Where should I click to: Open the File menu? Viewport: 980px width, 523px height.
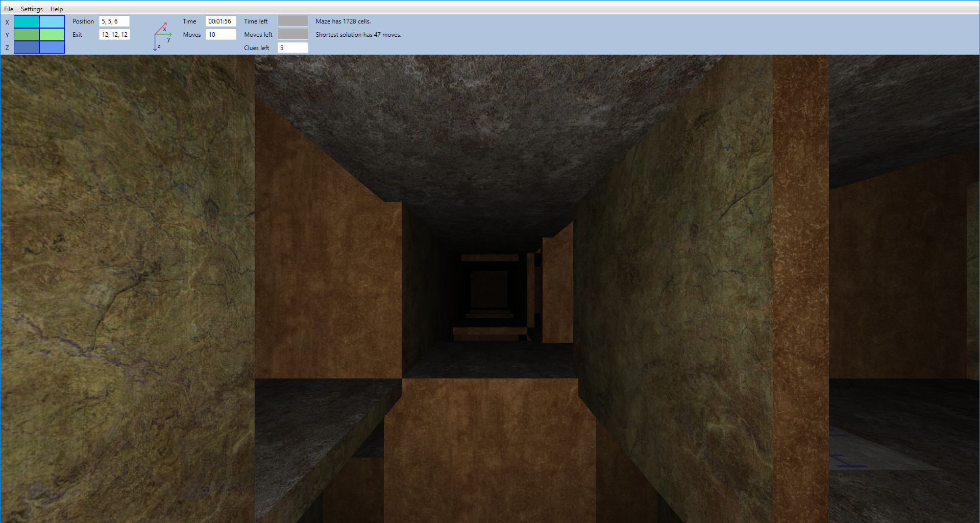8,9
